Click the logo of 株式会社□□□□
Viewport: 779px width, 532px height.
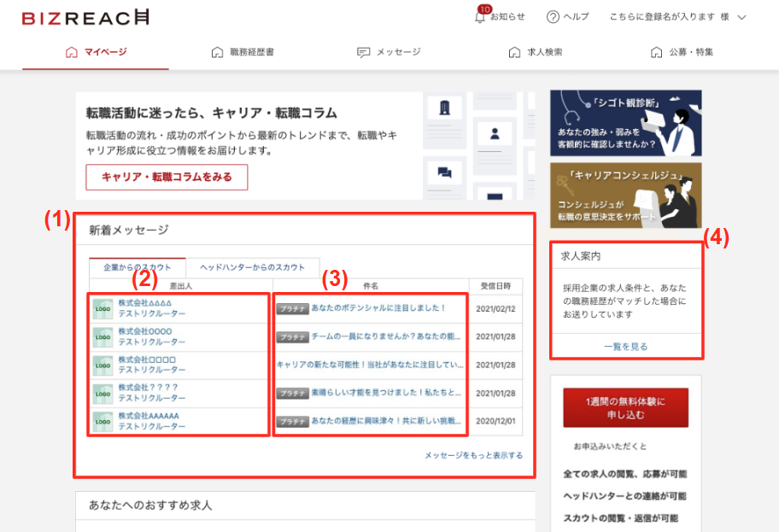102,365
